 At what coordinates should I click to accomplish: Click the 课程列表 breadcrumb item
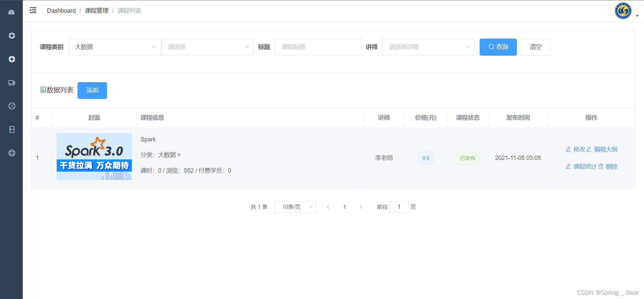(129, 11)
